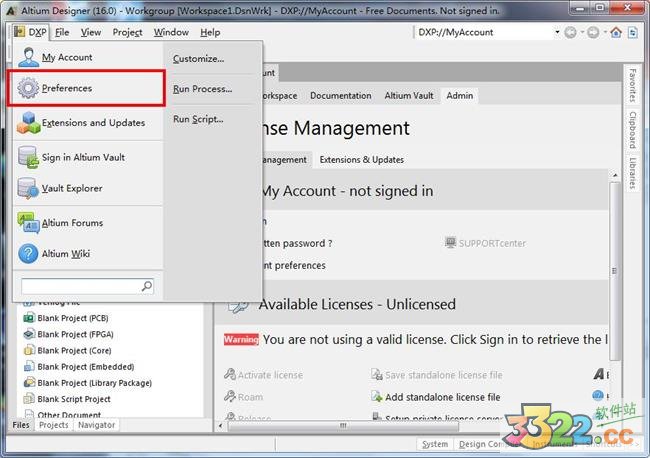Switch to the Files panel tab
This screenshot has width=650, height=458.
21,425
